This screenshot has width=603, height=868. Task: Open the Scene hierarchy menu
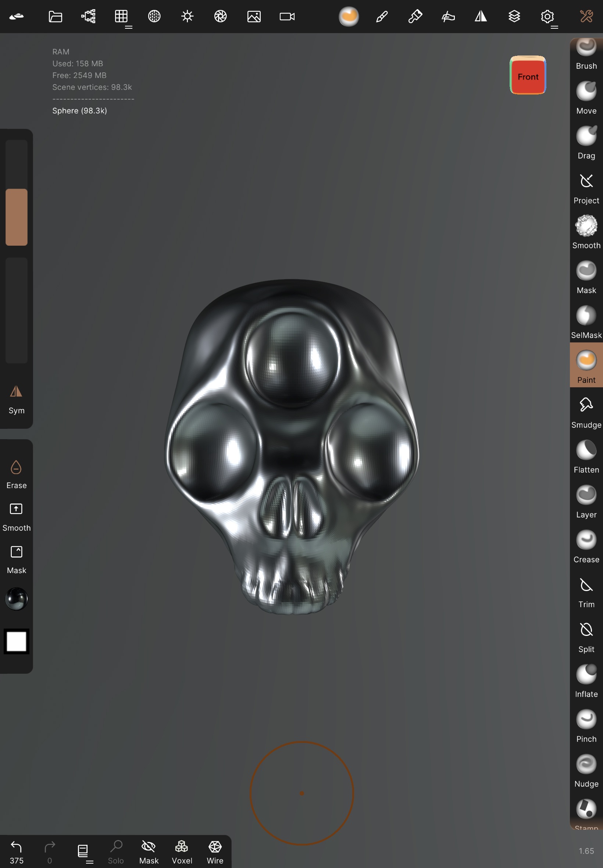click(x=88, y=16)
